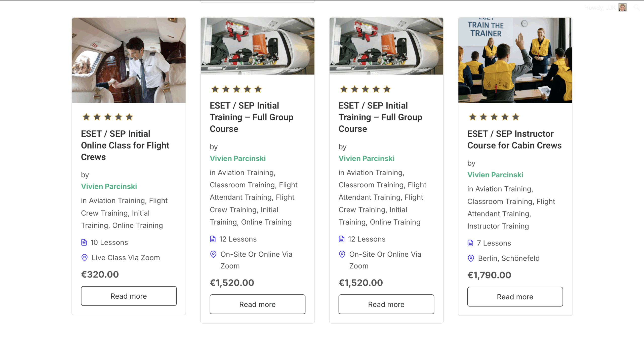
Task: Click the €1,790.00 price
Action: 489,275
